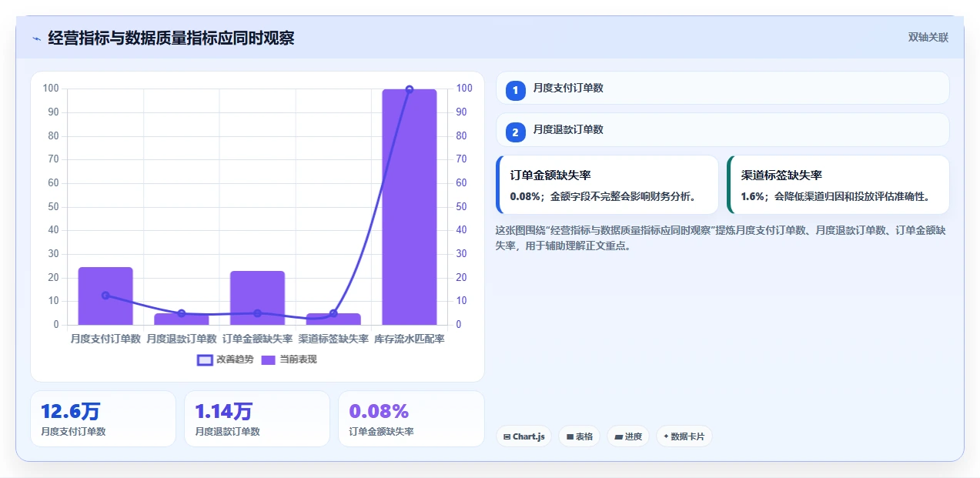Click the 表格 tag chip

[579, 436]
